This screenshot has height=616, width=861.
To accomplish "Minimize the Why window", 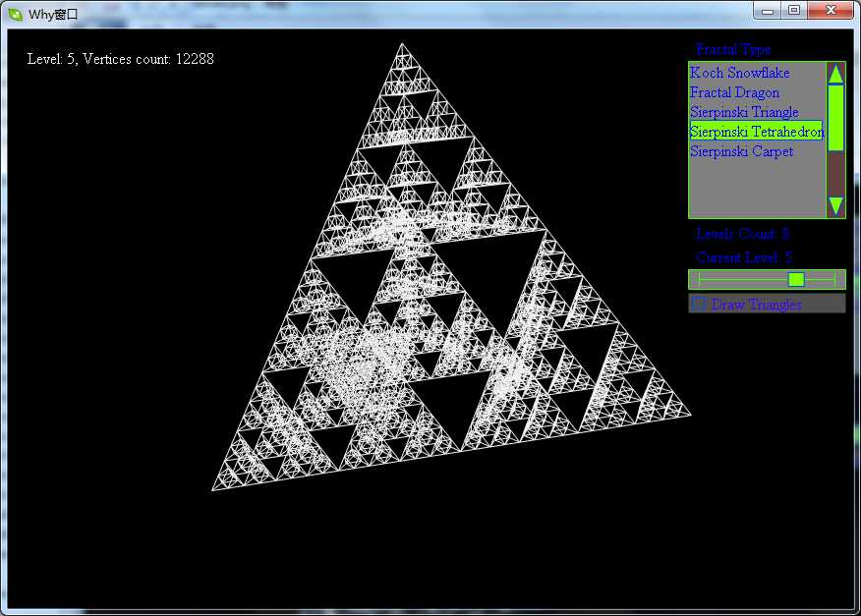I will [x=768, y=11].
